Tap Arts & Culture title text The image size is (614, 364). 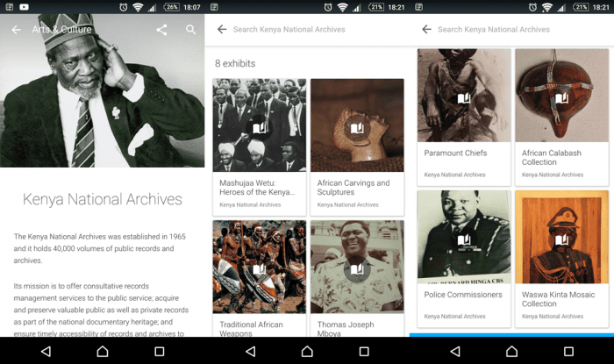(62, 29)
